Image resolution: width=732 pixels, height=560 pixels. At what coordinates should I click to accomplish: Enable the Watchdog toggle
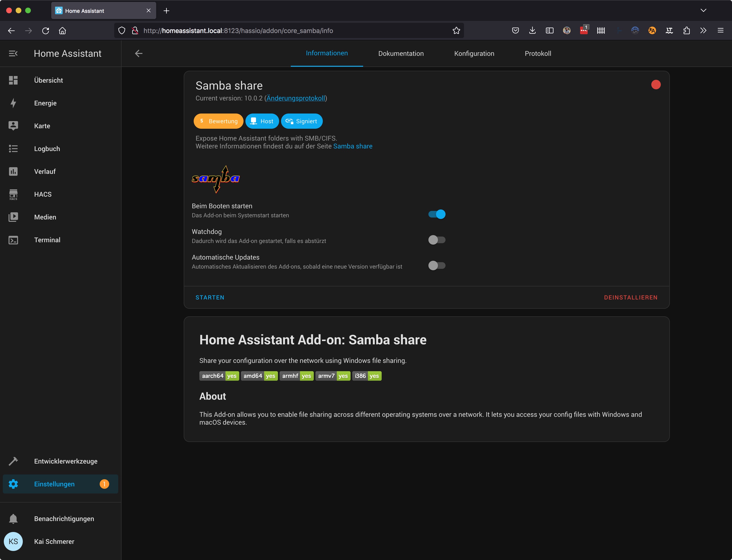click(436, 240)
